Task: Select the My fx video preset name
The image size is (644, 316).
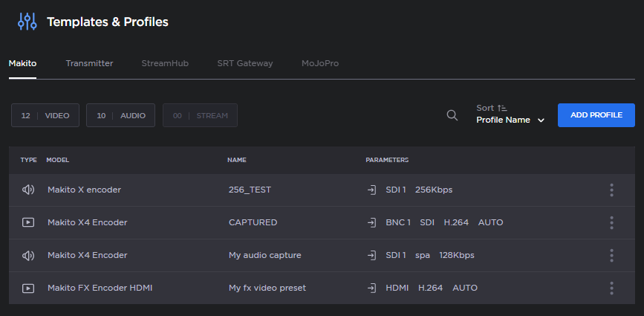Action: 267,288
